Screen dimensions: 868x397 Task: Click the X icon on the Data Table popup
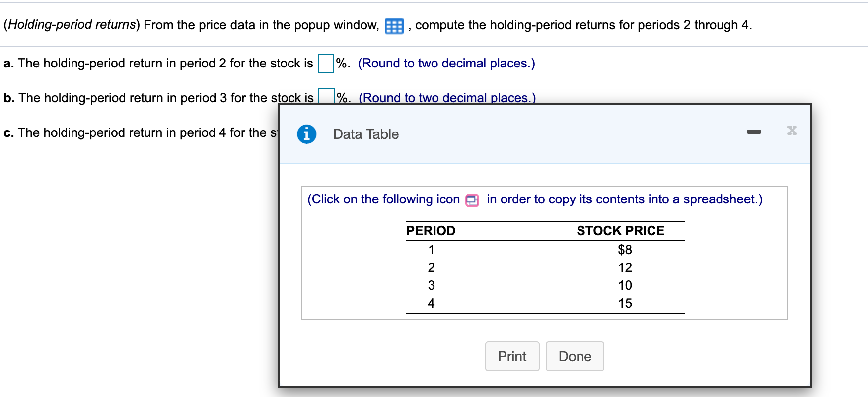(x=793, y=131)
